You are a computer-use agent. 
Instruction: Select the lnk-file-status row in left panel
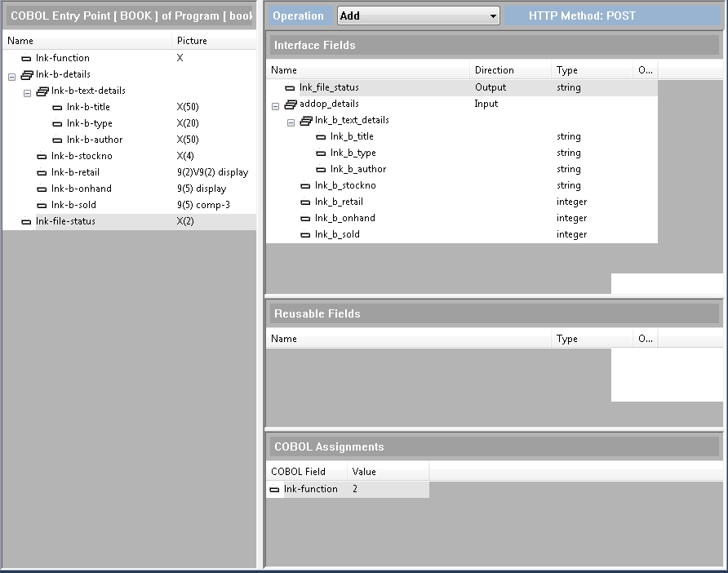pos(65,221)
